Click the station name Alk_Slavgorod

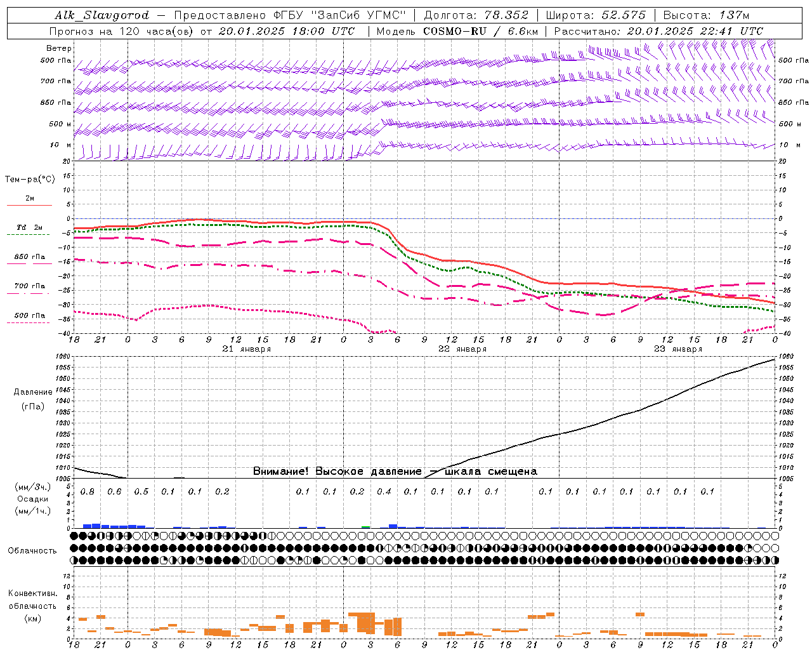coord(101,15)
